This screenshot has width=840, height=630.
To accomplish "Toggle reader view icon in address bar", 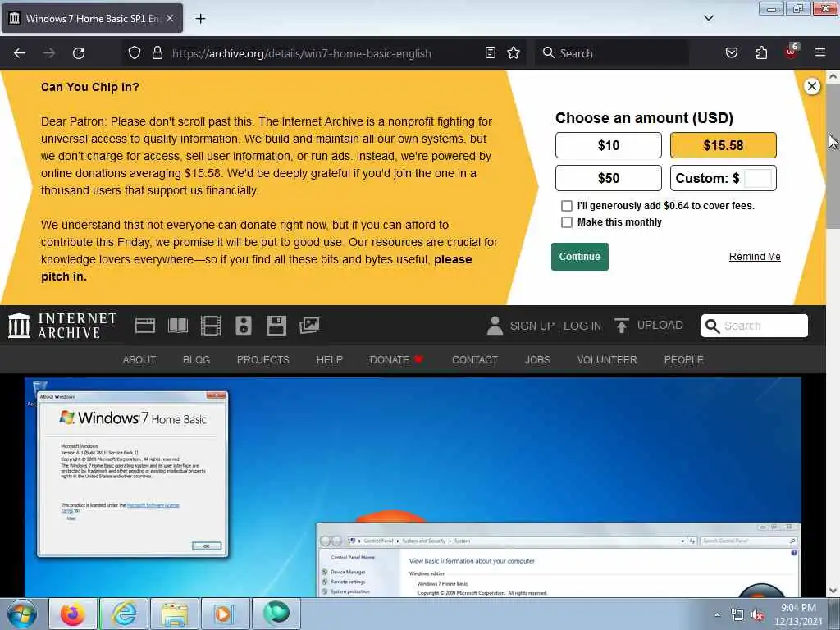I will tap(491, 53).
